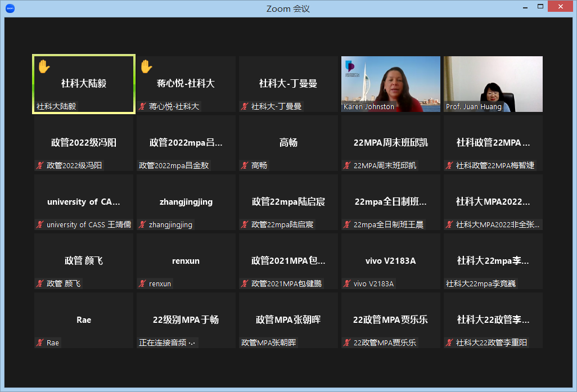This screenshot has height=392, width=577.
Task: Close the Zoom meeting window
Action: pyautogui.click(x=561, y=7)
